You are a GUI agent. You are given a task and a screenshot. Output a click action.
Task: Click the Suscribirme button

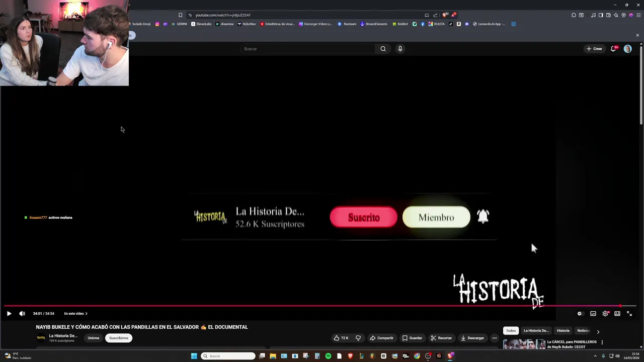[x=119, y=338]
